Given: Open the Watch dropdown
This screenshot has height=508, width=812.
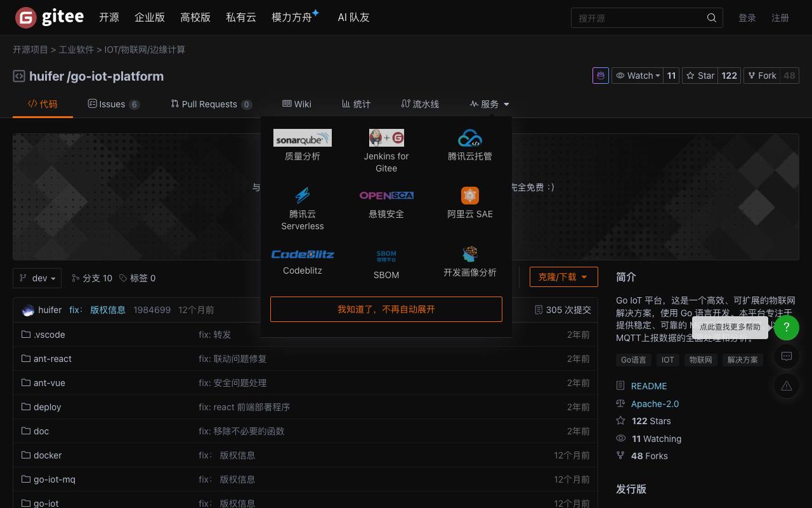Looking at the screenshot, I should pos(638,76).
